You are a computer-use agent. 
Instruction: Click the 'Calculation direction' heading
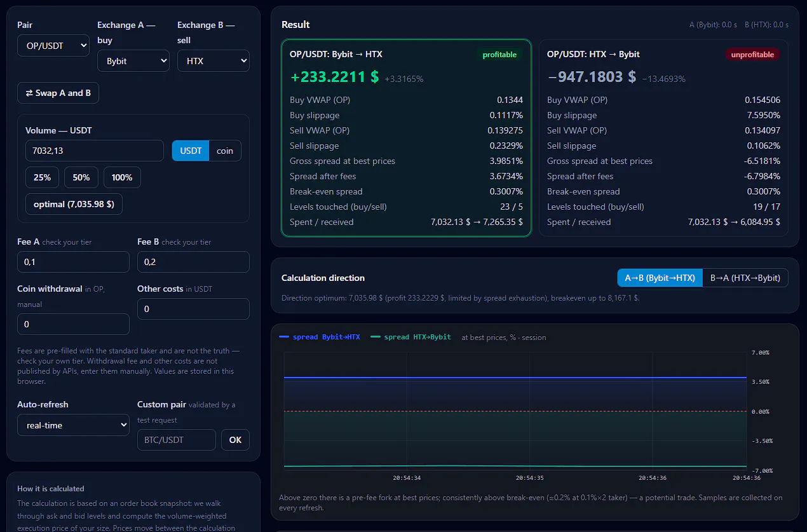tap(323, 278)
